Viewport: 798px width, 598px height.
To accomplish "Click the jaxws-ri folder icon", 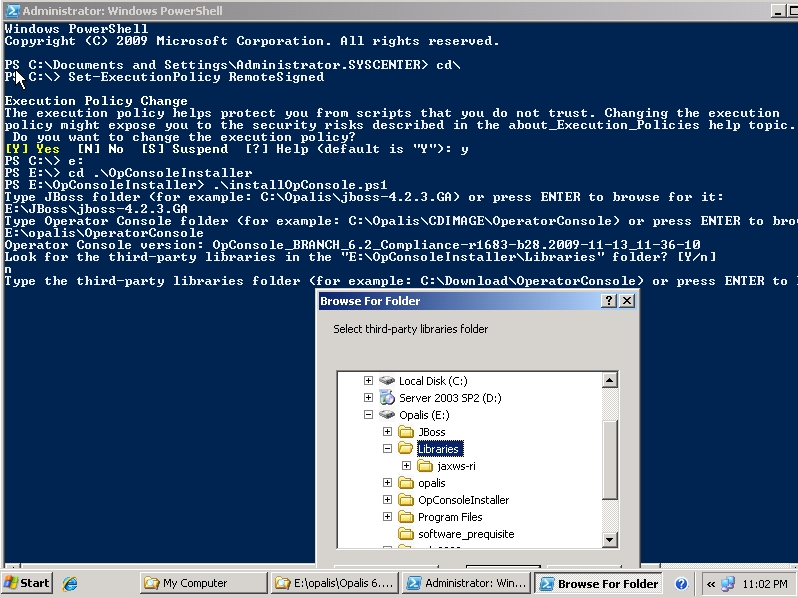I will (x=424, y=466).
